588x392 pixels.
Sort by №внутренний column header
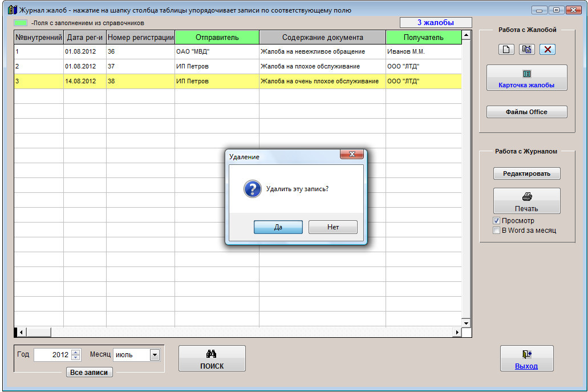pyautogui.click(x=39, y=38)
